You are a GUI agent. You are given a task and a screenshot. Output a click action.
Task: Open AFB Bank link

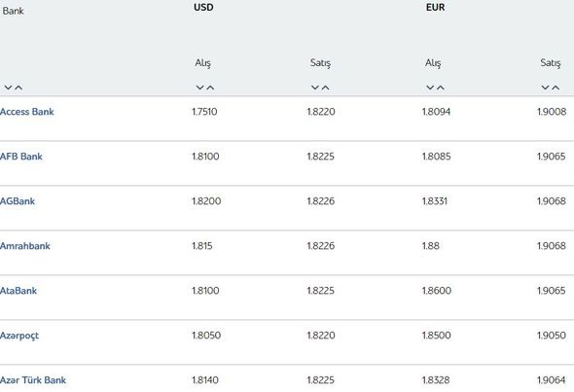coord(20,157)
